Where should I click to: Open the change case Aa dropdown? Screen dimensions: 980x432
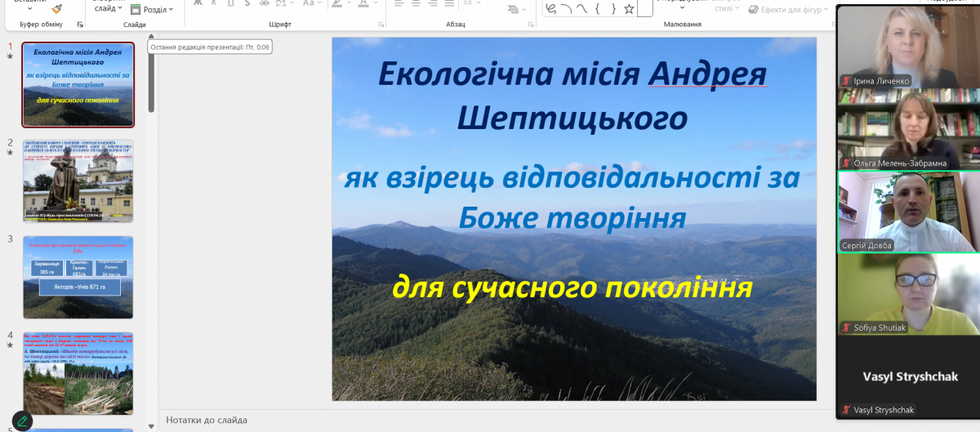[312, 3]
